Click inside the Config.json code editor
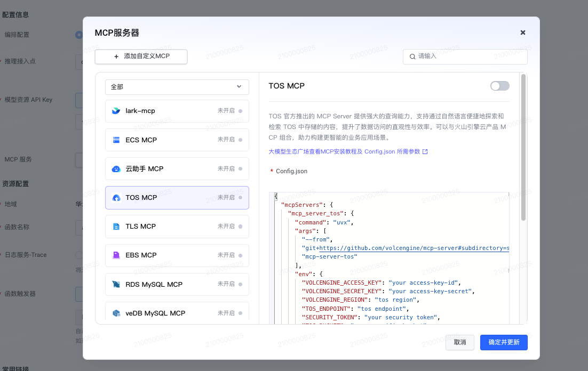This screenshot has width=588, height=371. tap(389, 258)
